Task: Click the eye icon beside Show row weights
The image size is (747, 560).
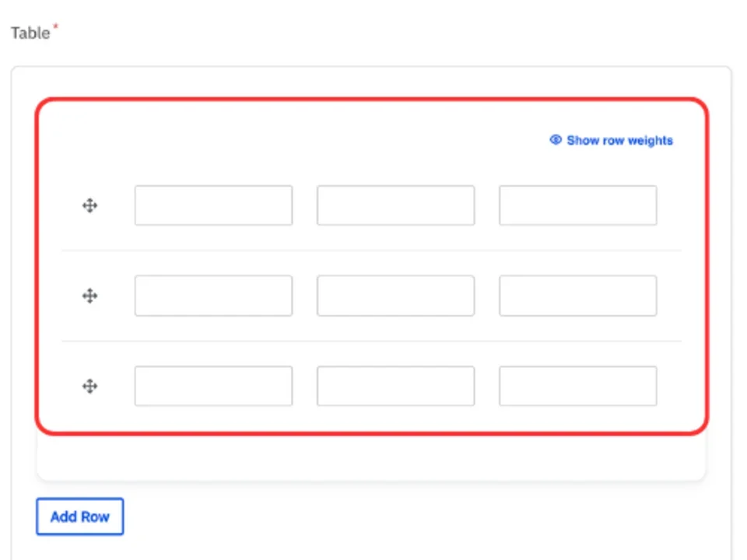Action: pyautogui.click(x=556, y=140)
